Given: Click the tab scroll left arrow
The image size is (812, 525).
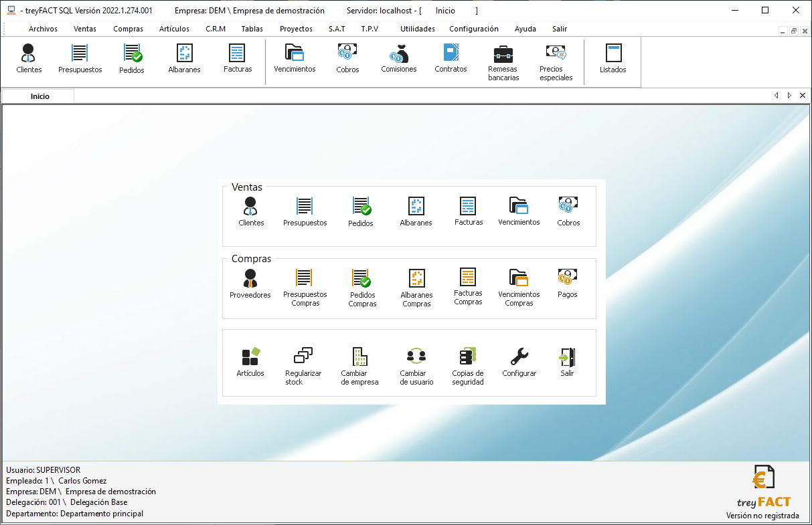Looking at the screenshot, I should click(x=777, y=96).
